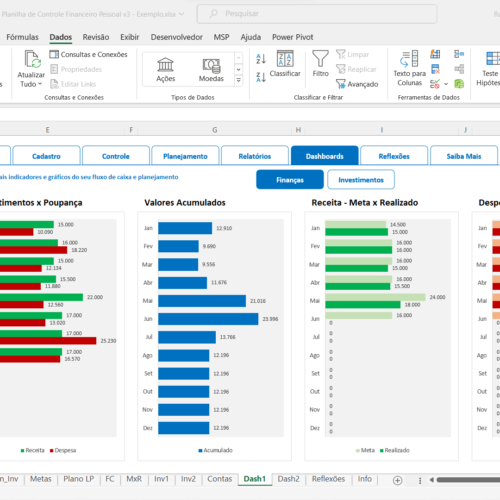
Task: Click the green Manage Data Model icon
Action: [x=459, y=84]
